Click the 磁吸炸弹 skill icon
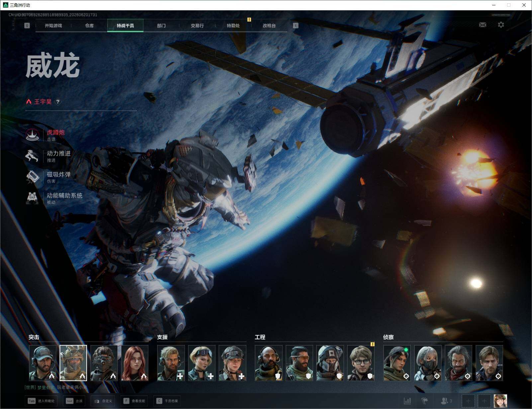The height and width of the screenshot is (409, 532). [33, 177]
